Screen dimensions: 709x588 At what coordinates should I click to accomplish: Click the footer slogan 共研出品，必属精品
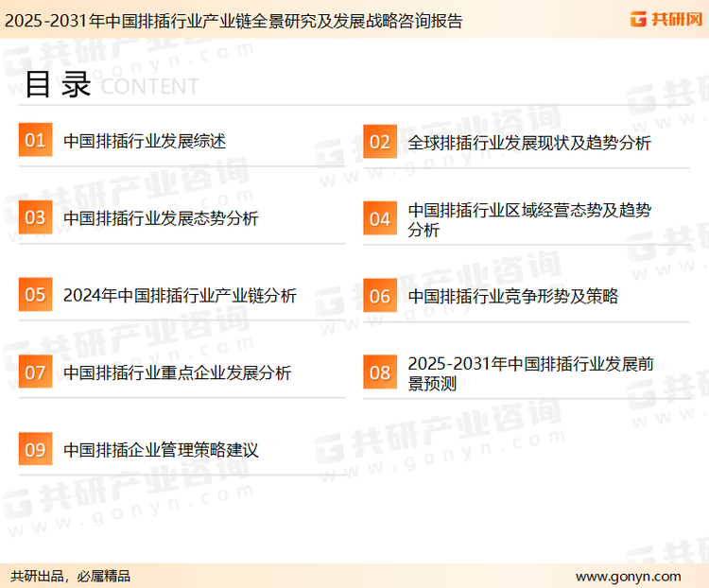[71, 576]
